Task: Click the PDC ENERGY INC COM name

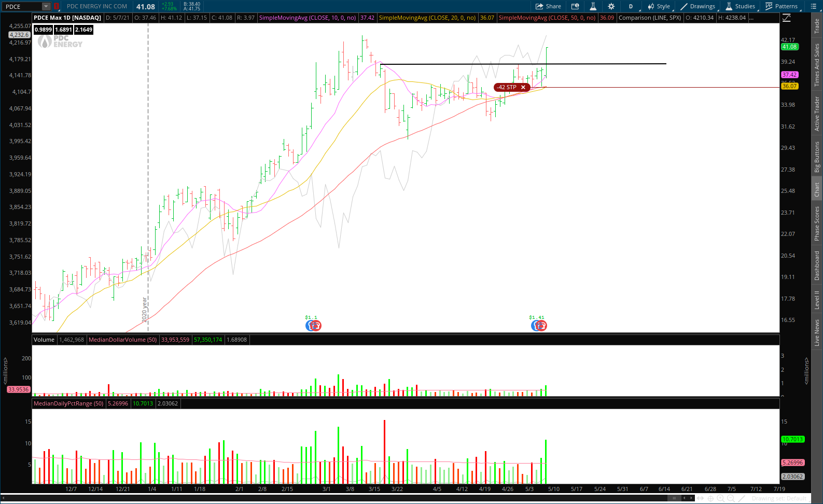Action: click(97, 6)
